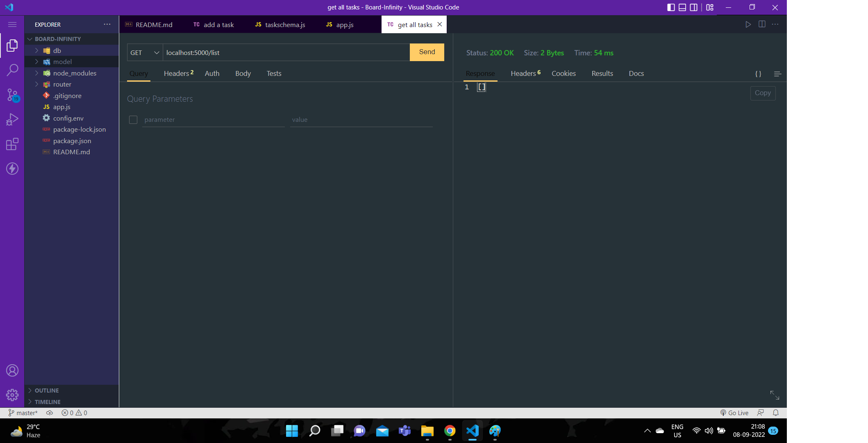868x443 pixels.
Task: Open the Manage gear icon
Action: click(12, 395)
